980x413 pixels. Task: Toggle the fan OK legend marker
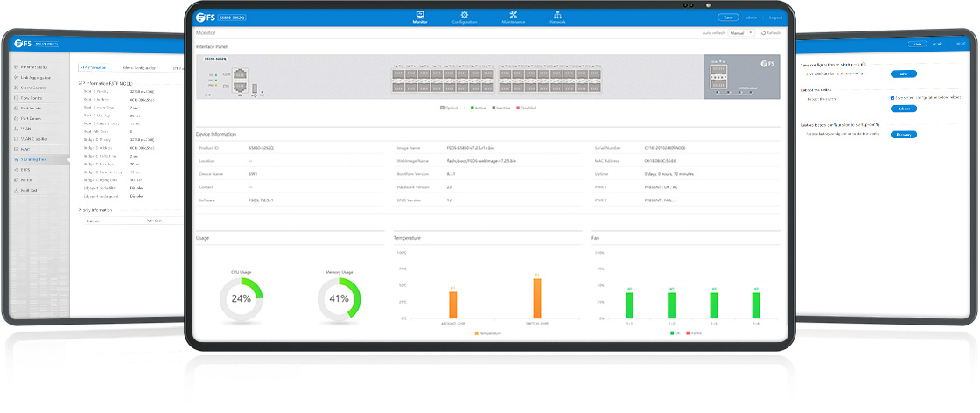tap(672, 333)
